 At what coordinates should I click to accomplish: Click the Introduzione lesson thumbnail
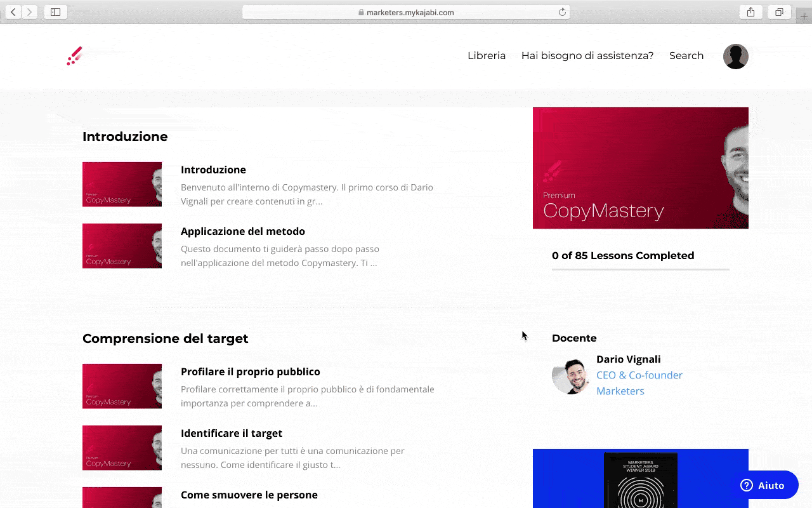pyautogui.click(x=122, y=184)
